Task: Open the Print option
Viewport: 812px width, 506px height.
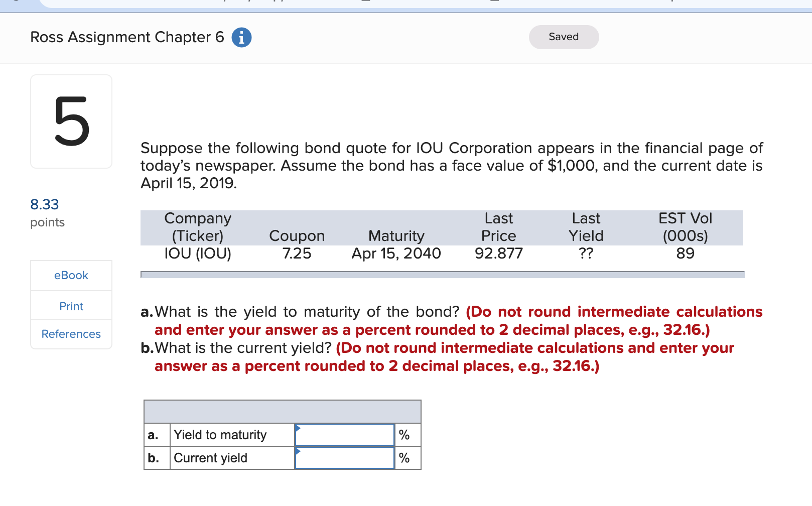Action: (71, 306)
